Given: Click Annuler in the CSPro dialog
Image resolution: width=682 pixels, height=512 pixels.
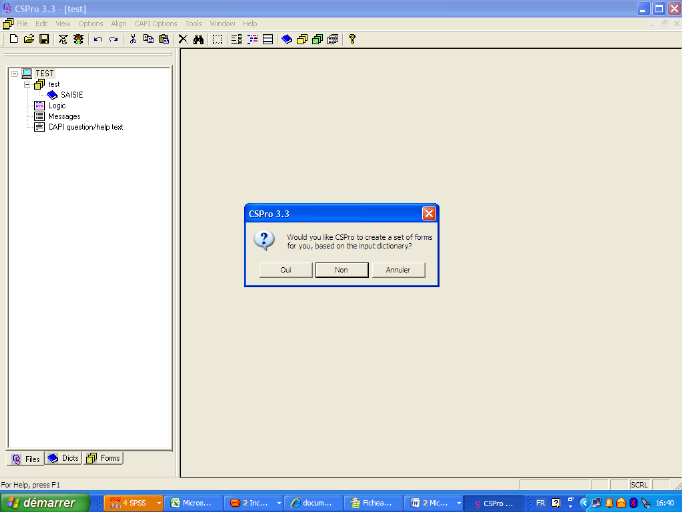Looking at the screenshot, I should tap(398, 270).
